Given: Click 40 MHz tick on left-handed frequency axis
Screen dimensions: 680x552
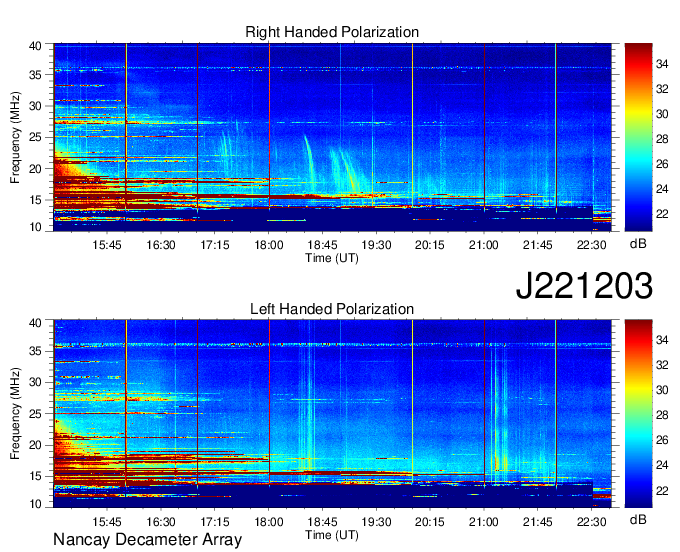Looking at the screenshot, I should point(35,323).
